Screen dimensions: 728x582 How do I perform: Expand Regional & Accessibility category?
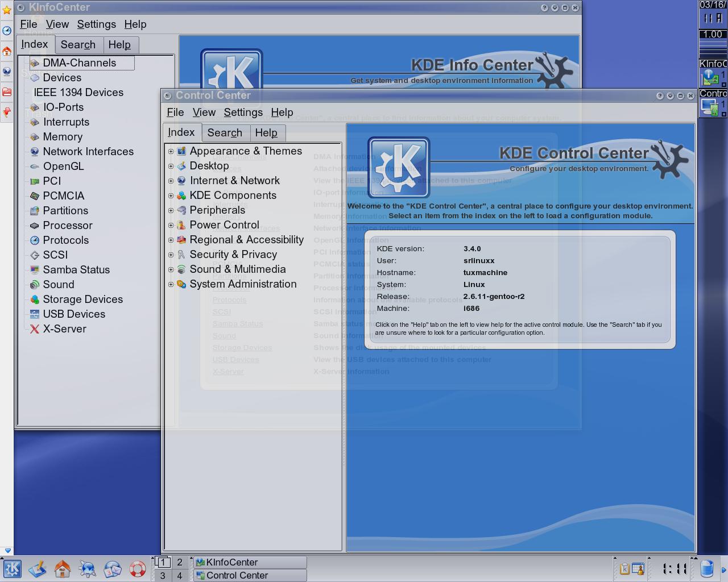pyautogui.click(x=171, y=240)
